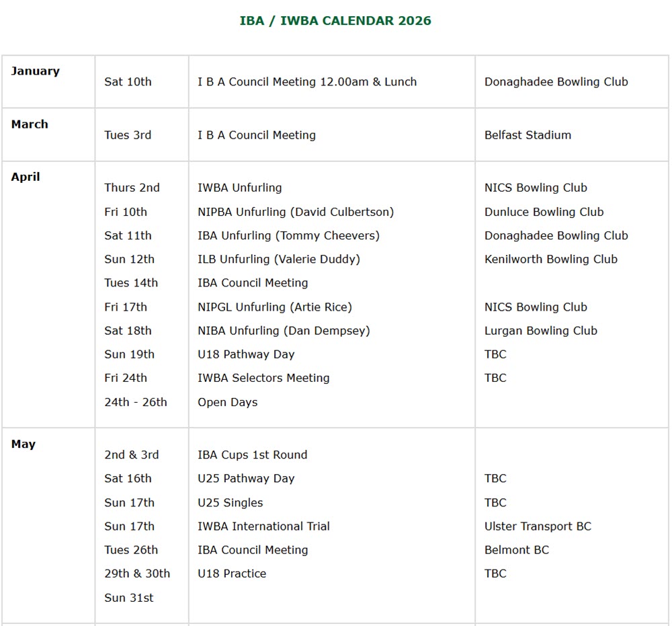Click 'Sun 17th' beside U25 Singles
This screenshot has width=672, height=626.
coord(129,503)
